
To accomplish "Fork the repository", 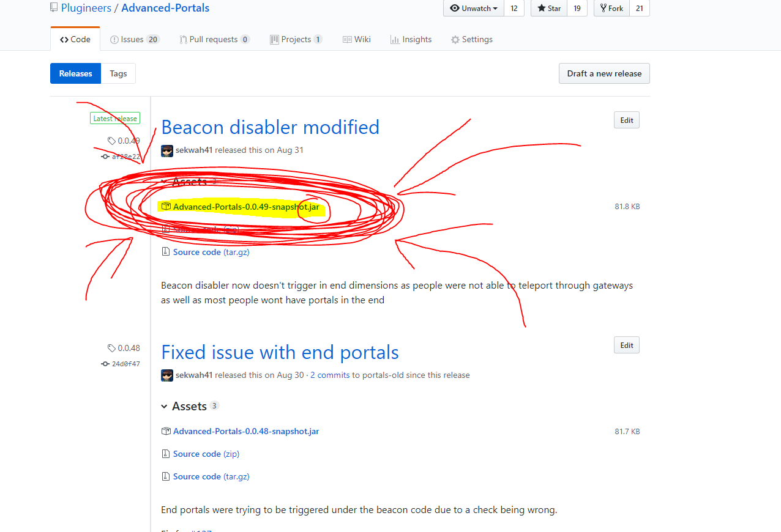I will (x=611, y=8).
